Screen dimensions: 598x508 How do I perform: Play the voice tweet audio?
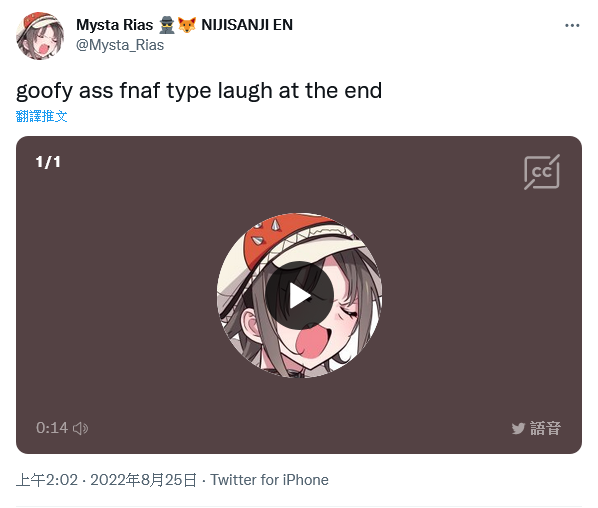(299, 296)
